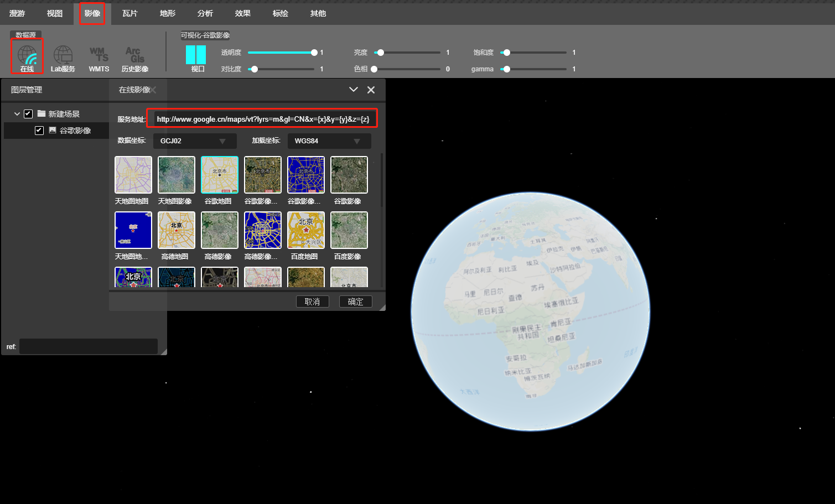This screenshot has width=835, height=504.
Task: Select the 高德影像 satellite thumbnail
Action: [219, 230]
